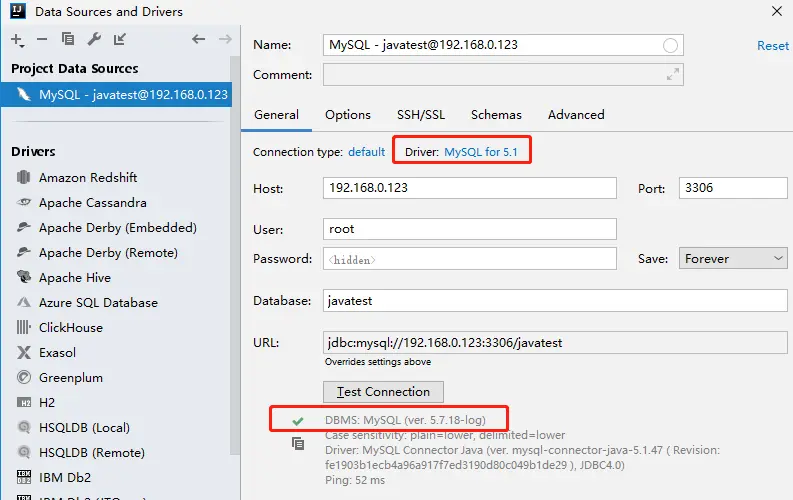The image size is (793, 500).
Task: Pick data source color circle in Name field
Action: coord(670,45)
